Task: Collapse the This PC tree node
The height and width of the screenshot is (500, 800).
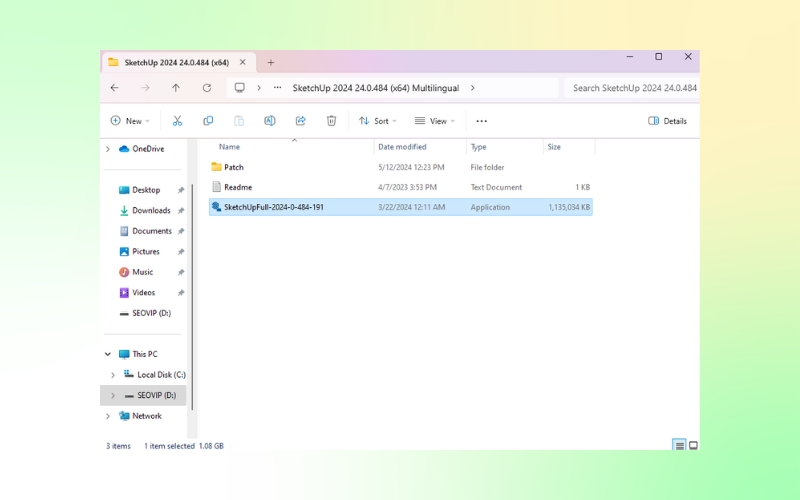Action: click(x=108, y=354)
